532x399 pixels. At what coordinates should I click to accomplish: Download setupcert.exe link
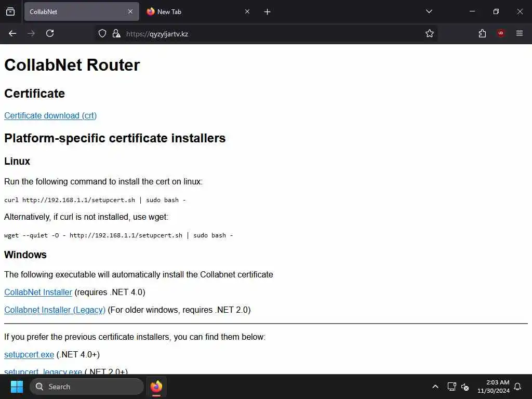[x=29, y=354]
